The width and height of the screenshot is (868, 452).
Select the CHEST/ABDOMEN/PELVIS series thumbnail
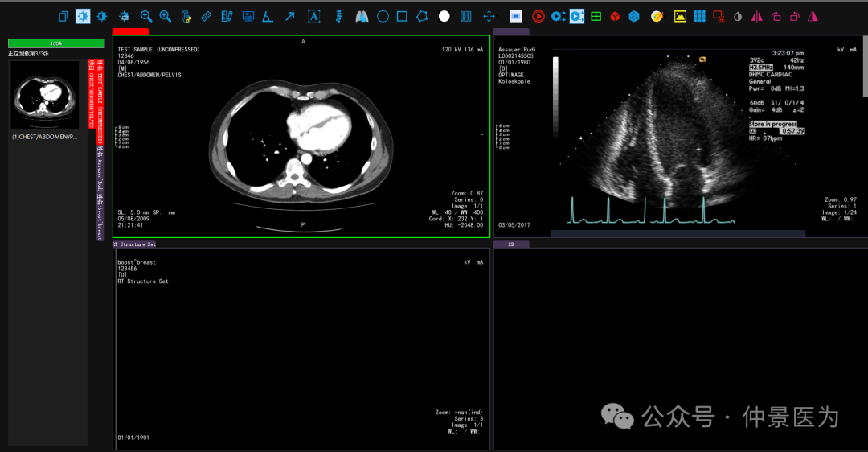45,95
